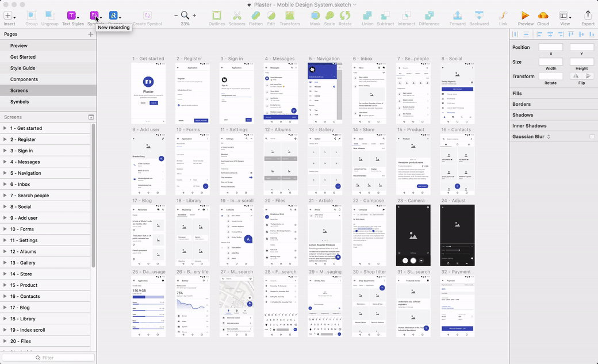Expand the 1 - Get started artboard
This screenshot has height=364, width=598.
(x=5, y=128)
